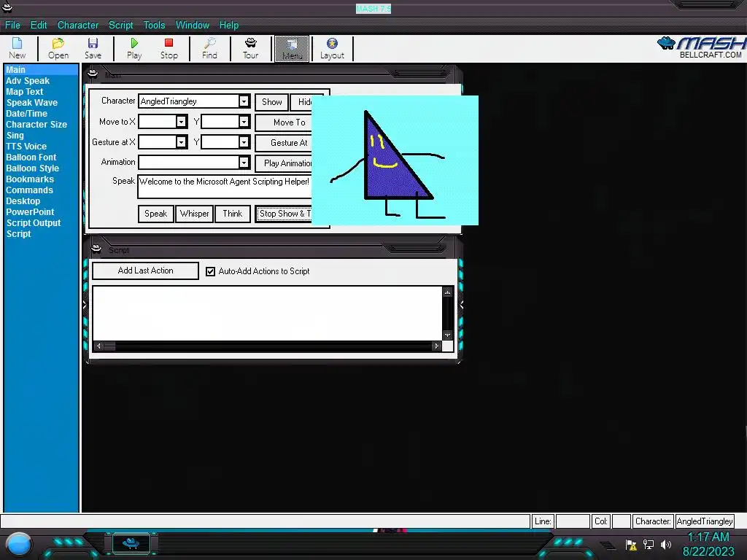Select TTS Voice in the sidebar
This screenshot has width=747, height=560.
26,147
